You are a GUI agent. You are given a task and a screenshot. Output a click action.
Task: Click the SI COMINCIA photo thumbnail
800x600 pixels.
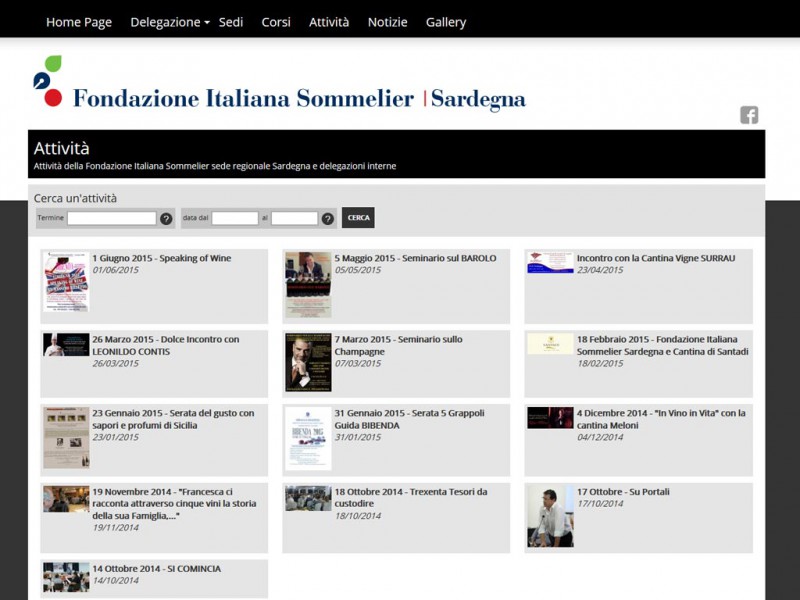click(66, 577)
